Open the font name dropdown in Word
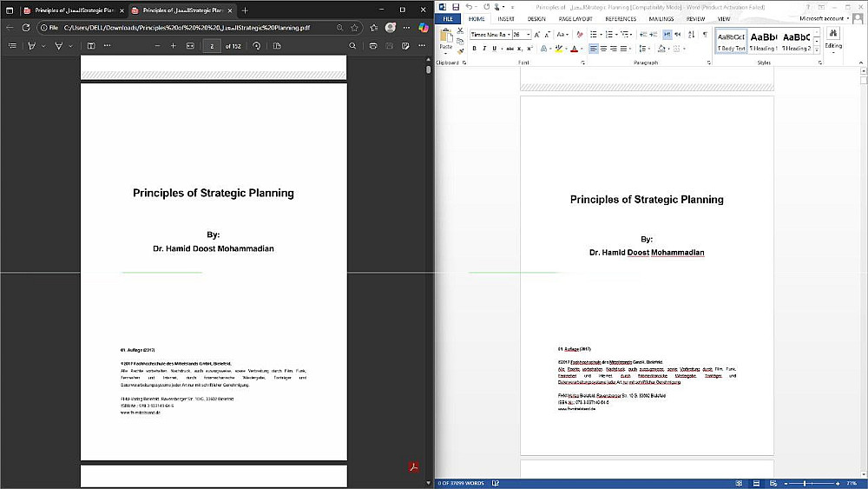This screenshot has height=489, width=868. [509, 35]
